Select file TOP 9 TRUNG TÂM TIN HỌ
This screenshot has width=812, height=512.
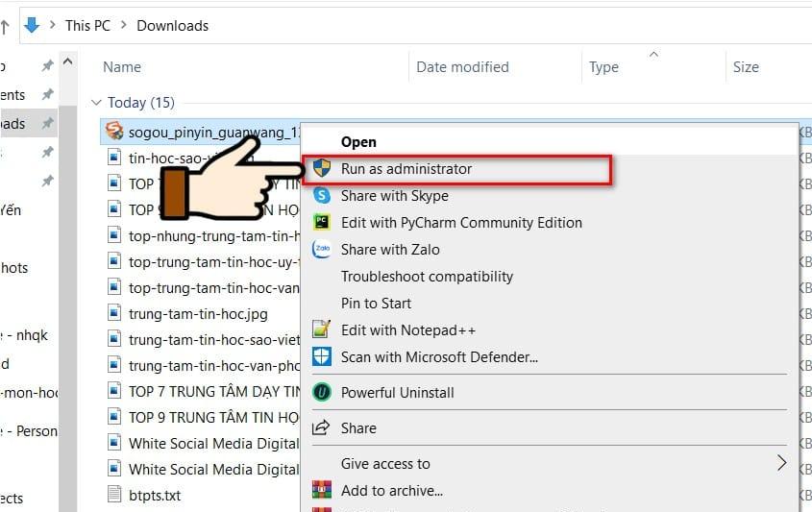[214, 417]
